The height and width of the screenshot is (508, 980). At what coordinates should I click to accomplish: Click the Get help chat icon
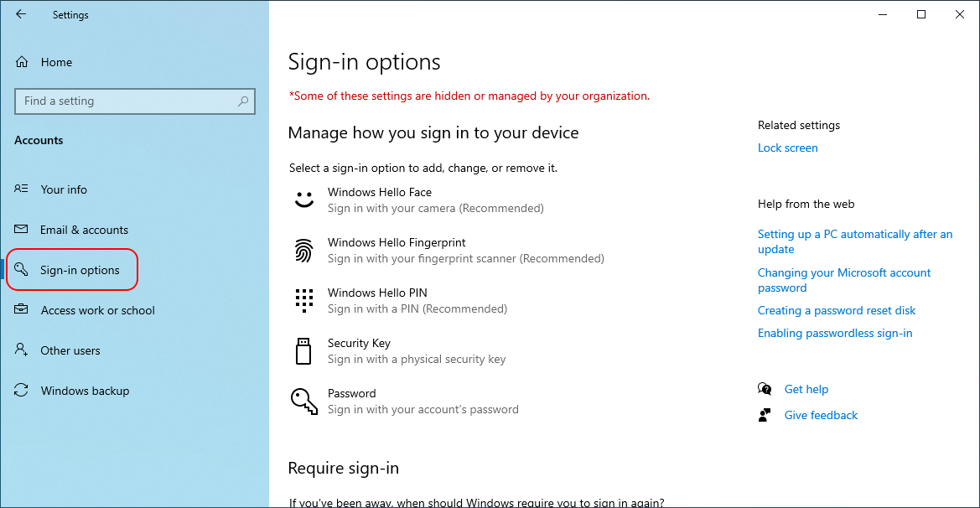pos(765,389)
